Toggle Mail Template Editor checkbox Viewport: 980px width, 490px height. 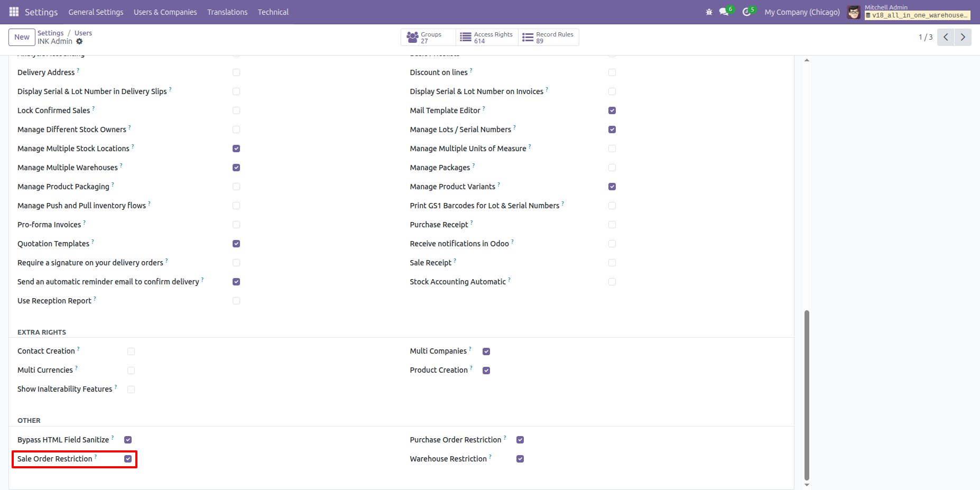pos(612,110)
